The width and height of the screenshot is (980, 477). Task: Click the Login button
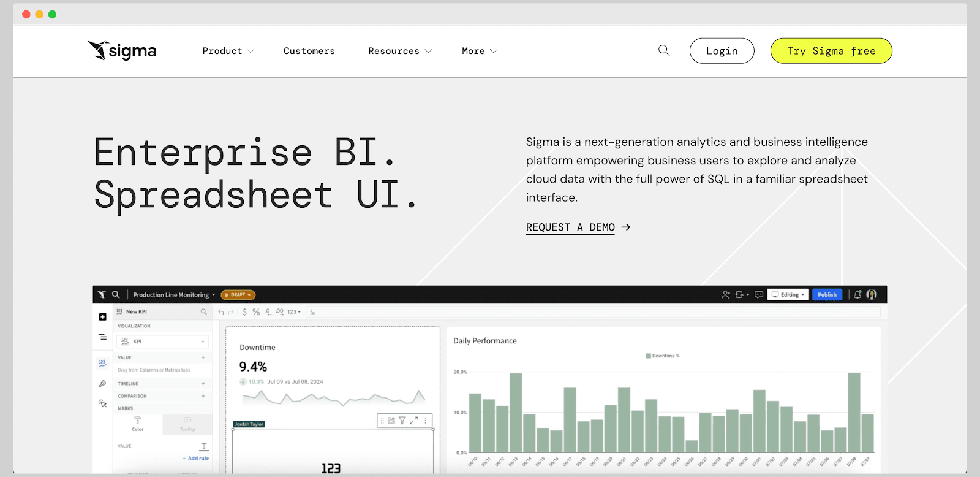(x=722, y=51)
